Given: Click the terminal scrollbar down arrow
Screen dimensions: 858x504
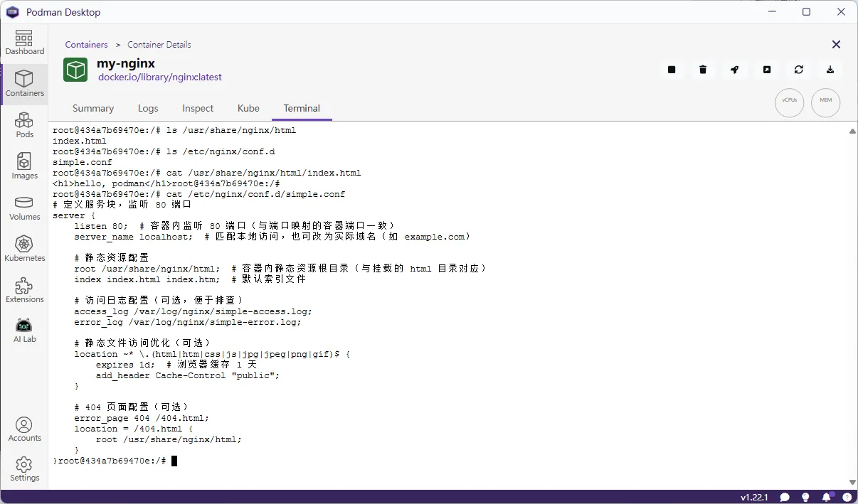Looking at the screenshot, I should [852, 483].
